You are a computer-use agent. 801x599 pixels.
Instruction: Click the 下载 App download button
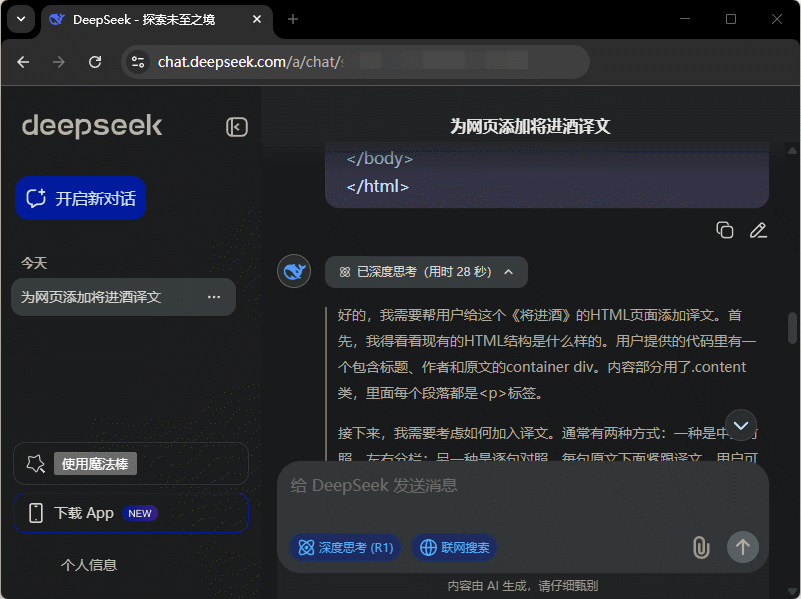131,513
